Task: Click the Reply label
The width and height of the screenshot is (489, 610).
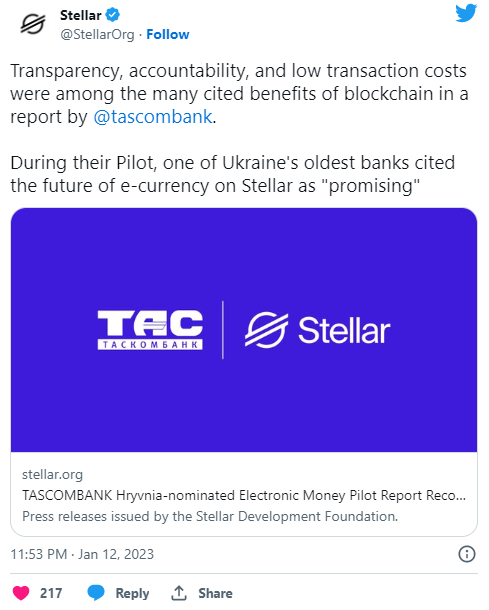Action: point(132,593)
